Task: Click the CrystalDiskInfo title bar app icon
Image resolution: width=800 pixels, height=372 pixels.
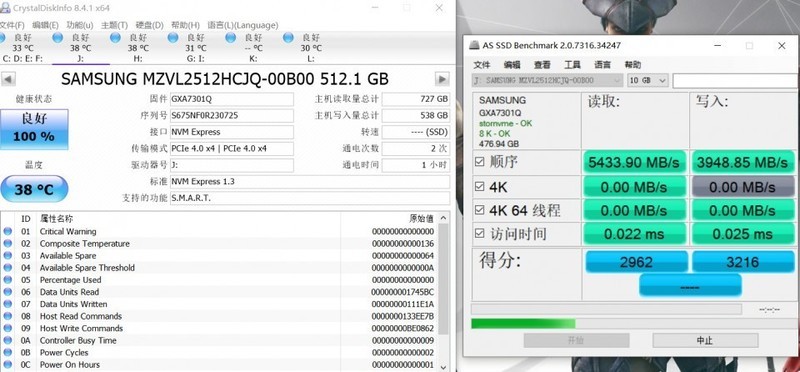Action: [4, 8]
